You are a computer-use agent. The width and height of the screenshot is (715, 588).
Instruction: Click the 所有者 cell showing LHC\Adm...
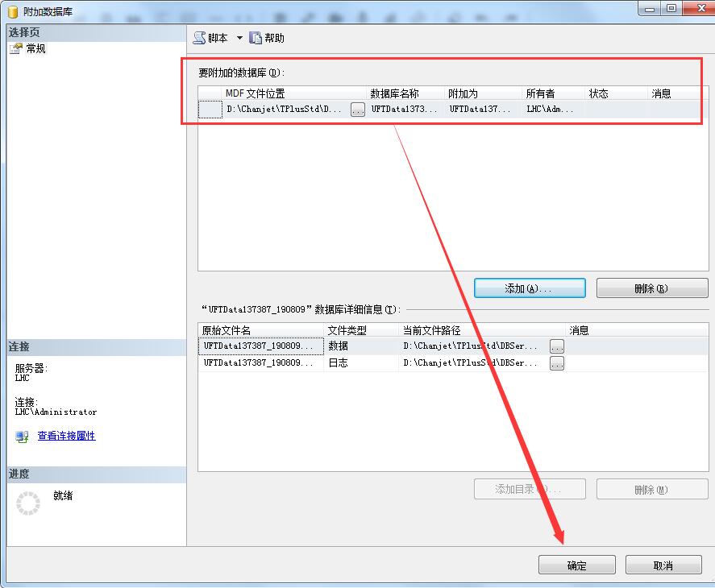pyautogui.click(x=553, y=110)
